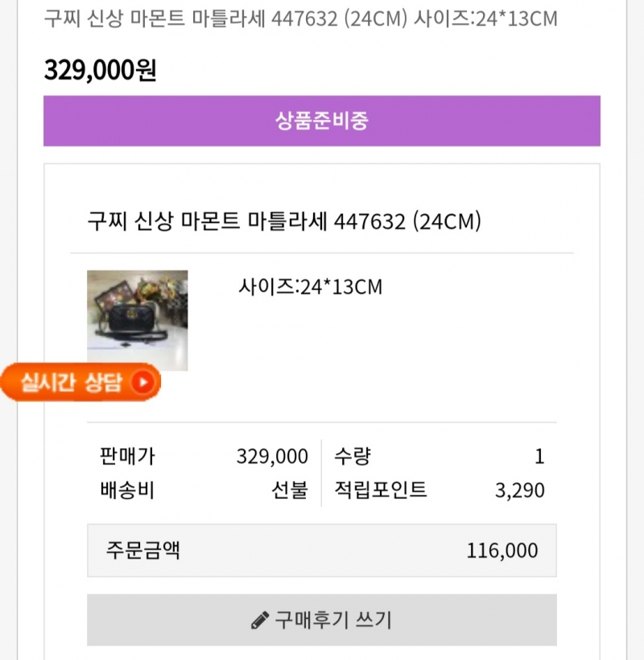Open the top product title with 사이즈:24*13CM
Screen dimensions: 644x660
point(300,19)
